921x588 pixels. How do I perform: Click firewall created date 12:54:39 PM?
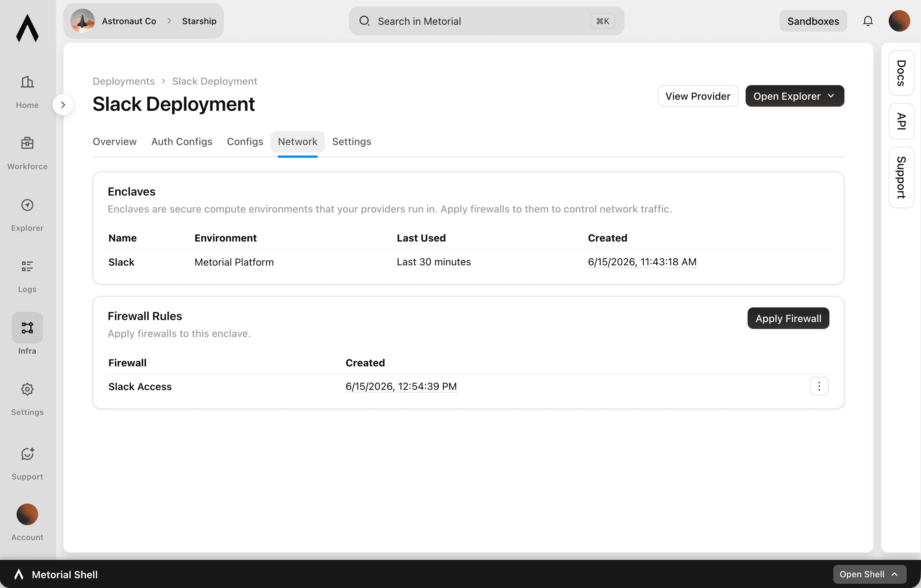point(401,386)
